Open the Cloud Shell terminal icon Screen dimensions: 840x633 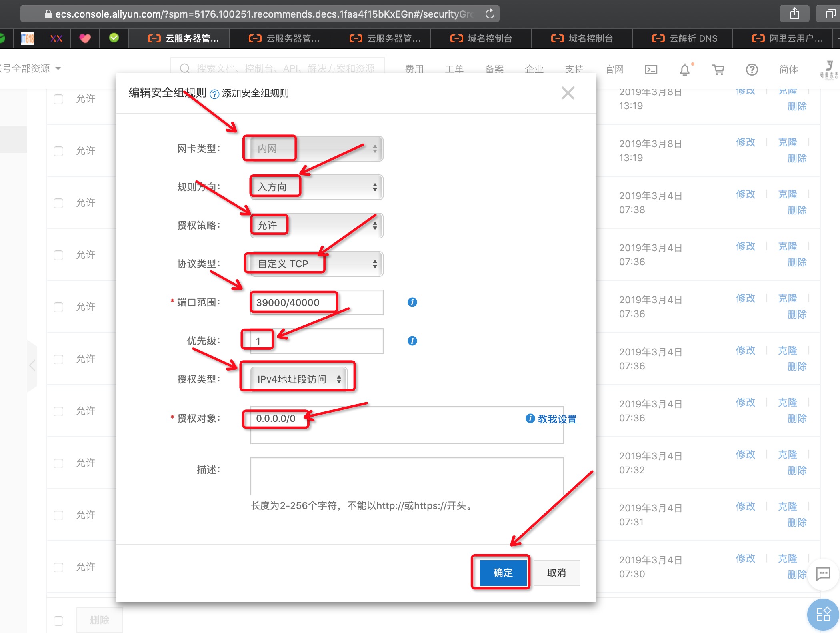coord(651,70)
